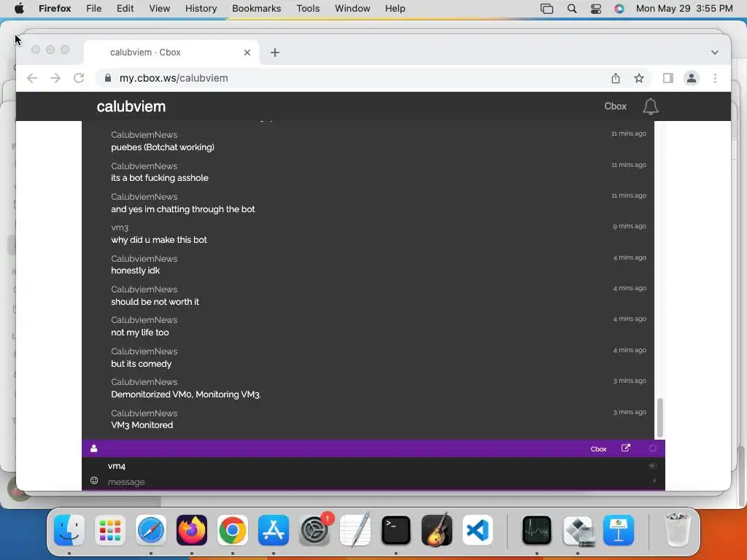747x560 pixels.
Task: Open Finder from the Dock
Action: coord(69,530)
